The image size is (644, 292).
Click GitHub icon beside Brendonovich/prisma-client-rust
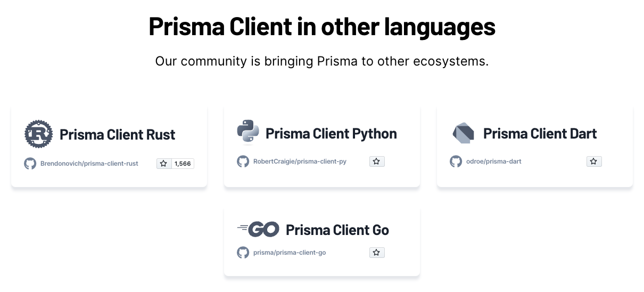30,164
